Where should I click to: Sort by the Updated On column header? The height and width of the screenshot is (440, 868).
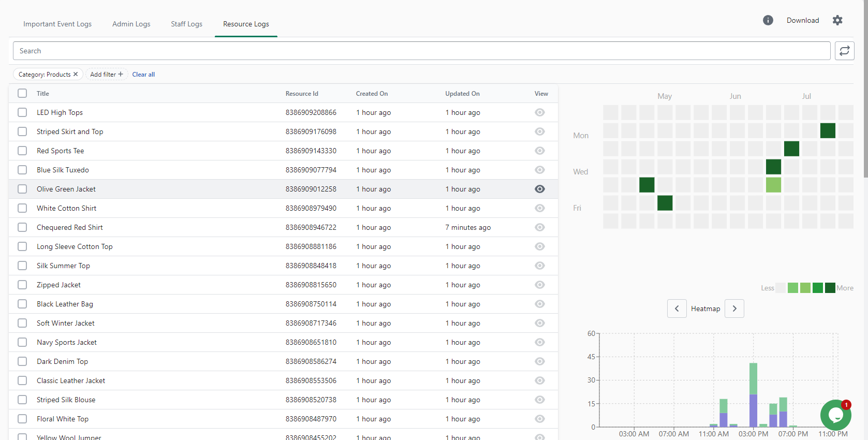pyautogui.click(x=462, y=94)
